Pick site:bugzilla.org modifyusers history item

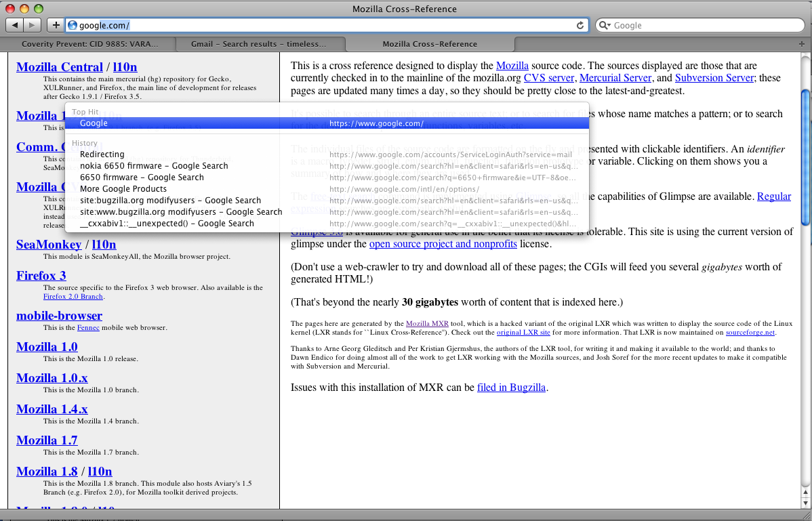(327, 201)
